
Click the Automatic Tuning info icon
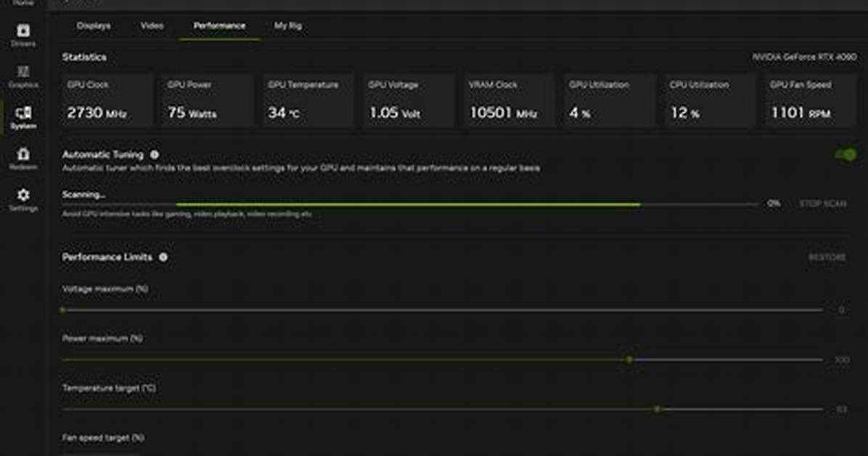click(155, 155)
